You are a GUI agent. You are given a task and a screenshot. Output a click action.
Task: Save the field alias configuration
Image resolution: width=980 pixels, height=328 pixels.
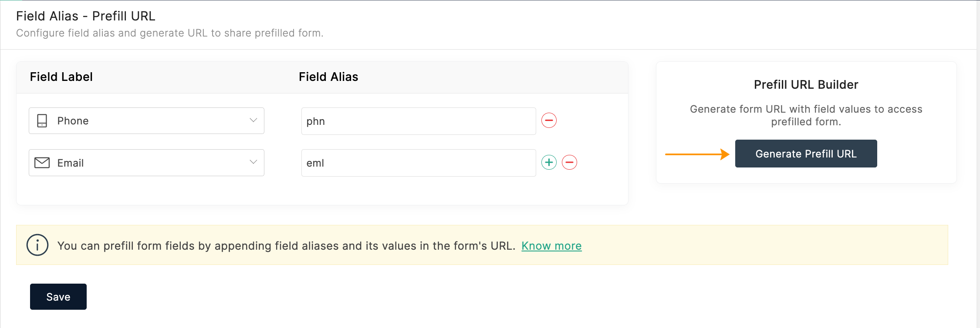pyautogui.click(x=58, y=297)
